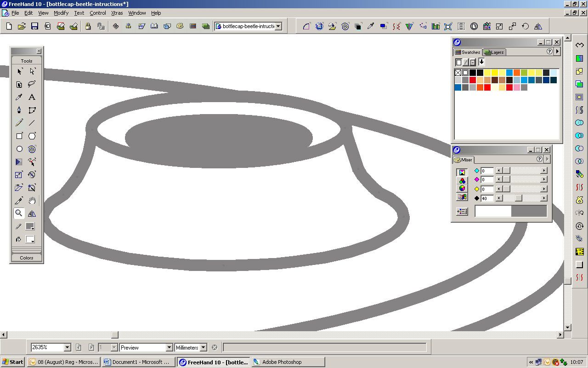
Task: Activate the Hand panning tool
Action: [32, 200]
